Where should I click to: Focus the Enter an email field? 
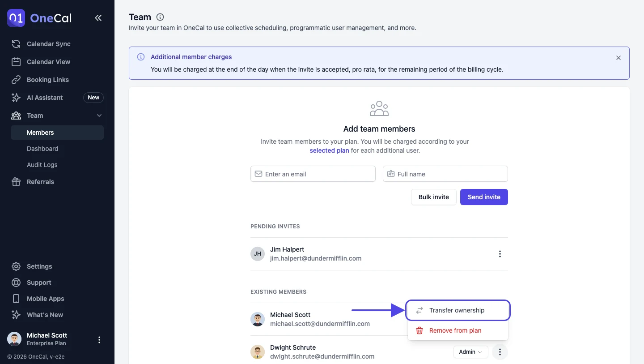313,174
